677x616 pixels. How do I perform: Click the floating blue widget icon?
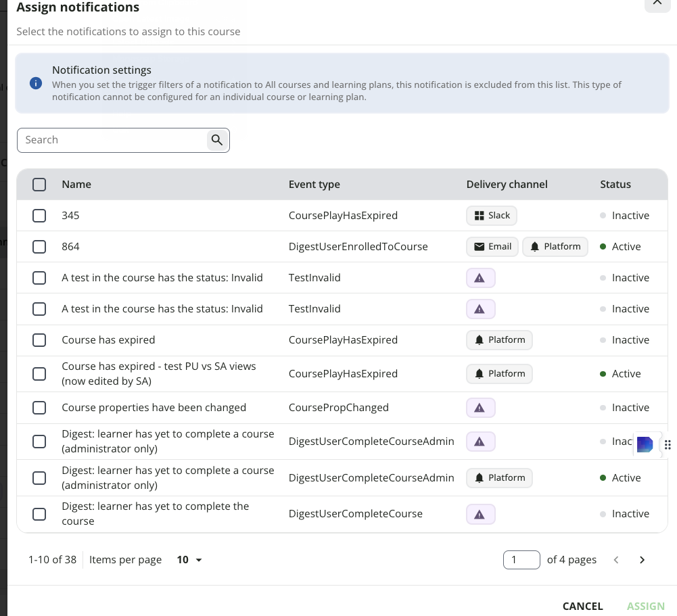pos(645,444)
